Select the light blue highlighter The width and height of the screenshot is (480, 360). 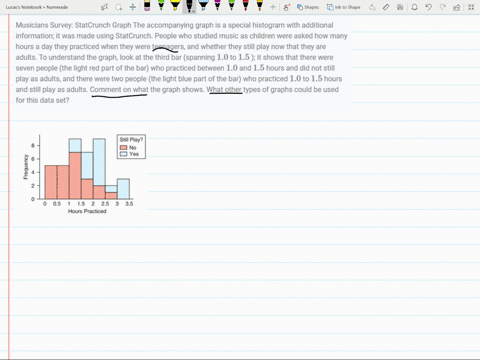pyautogui.click(x=203, y=5)
